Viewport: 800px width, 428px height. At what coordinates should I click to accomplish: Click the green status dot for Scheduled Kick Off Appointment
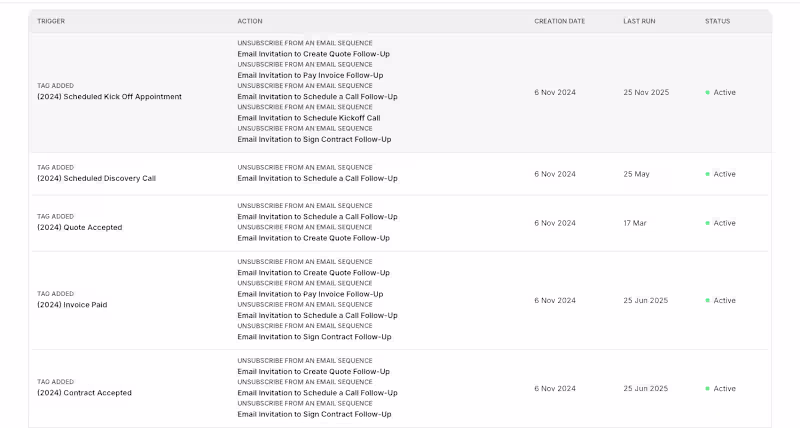pos(708,92)
